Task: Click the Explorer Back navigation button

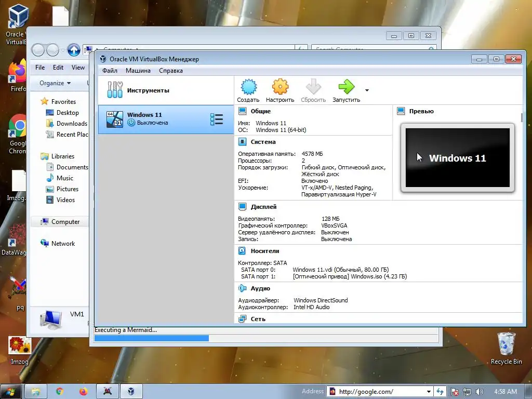Action: click(x=38, y=50)
